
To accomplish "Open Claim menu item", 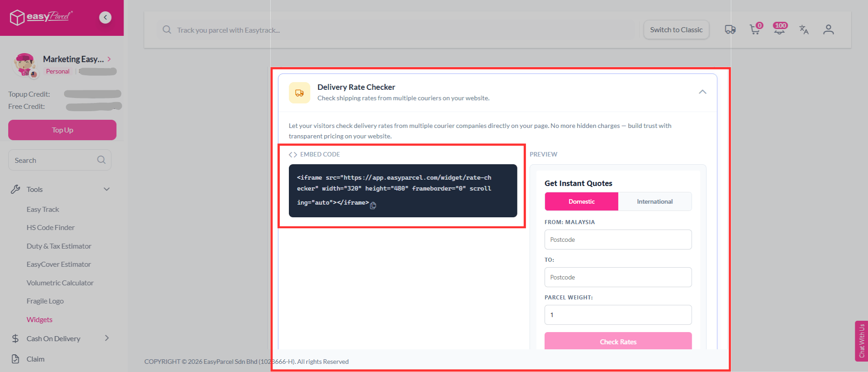I will [35, 359].
